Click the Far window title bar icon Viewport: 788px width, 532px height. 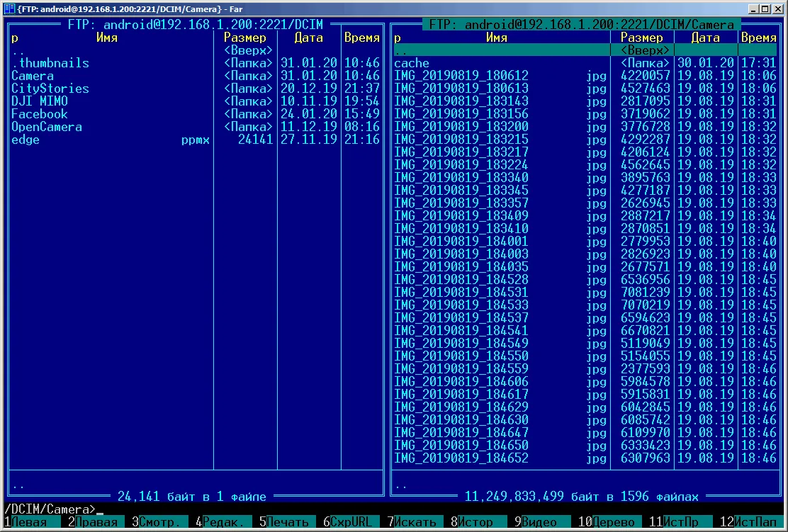pos(10,9)
